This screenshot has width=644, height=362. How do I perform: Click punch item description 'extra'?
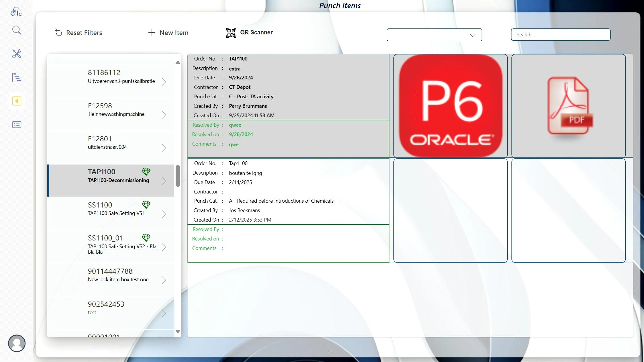coord(235,69)
